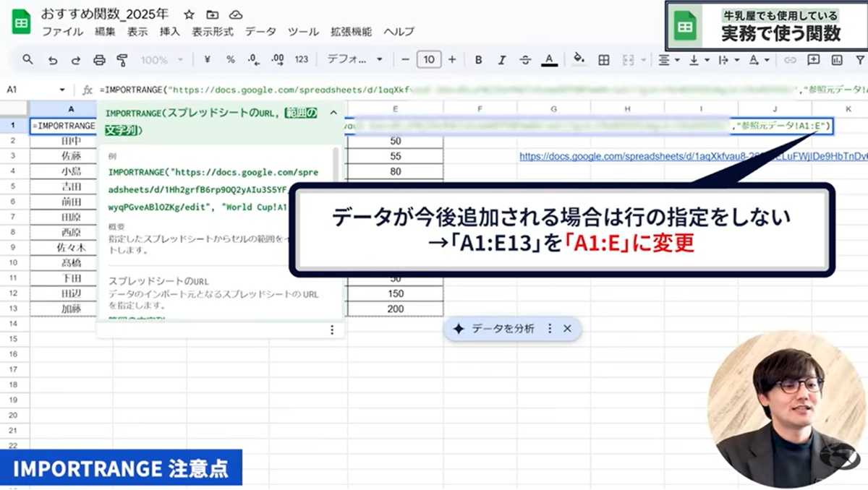
Task: Open the fill color paint bucket
Action: (x=579, y=60)
